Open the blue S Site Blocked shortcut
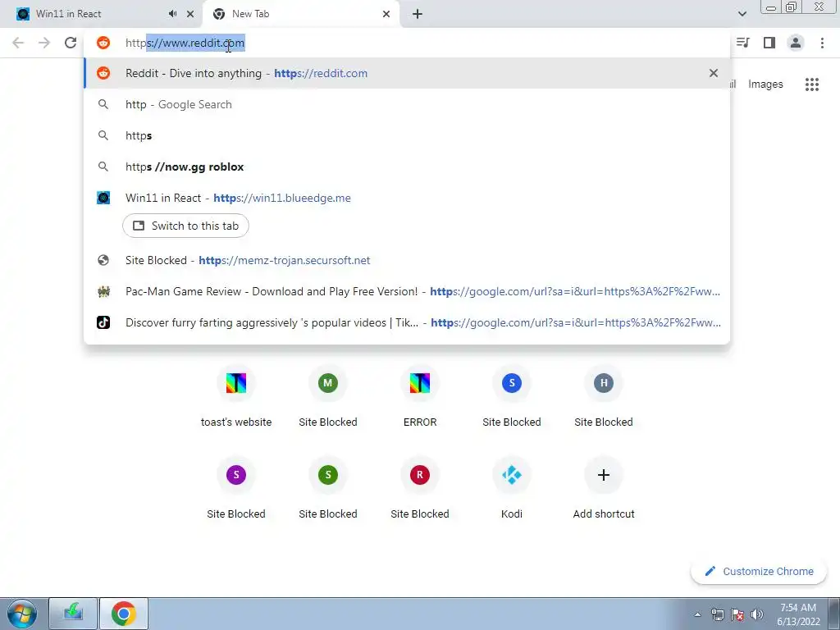Screen dimensions: 840x630 [512, 397]
